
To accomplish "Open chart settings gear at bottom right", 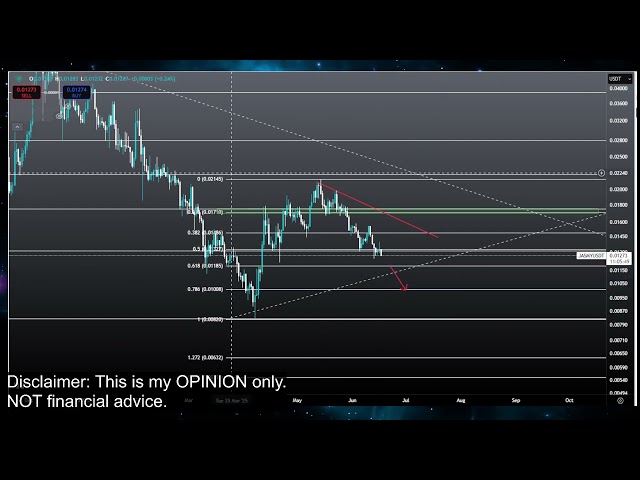I will pos(620,401).
